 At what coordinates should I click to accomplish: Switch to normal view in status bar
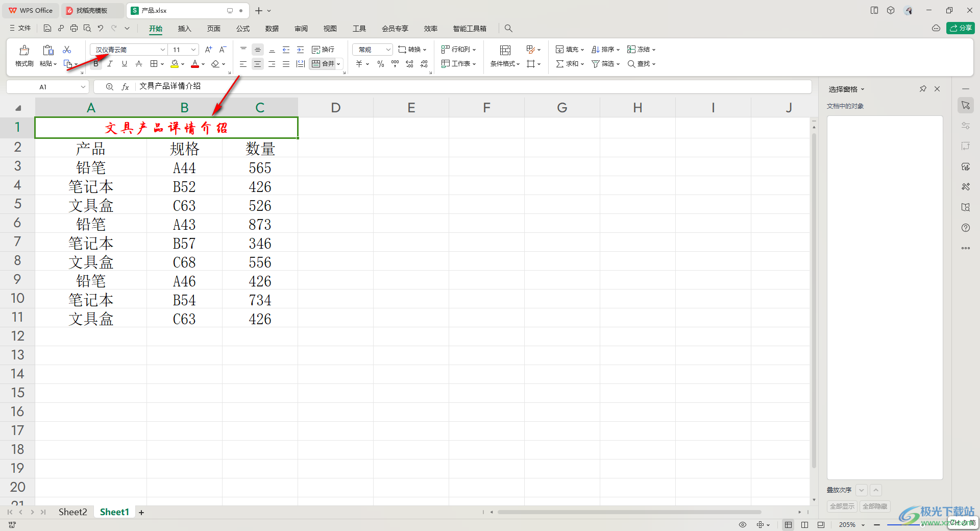[x=789, y=525]
